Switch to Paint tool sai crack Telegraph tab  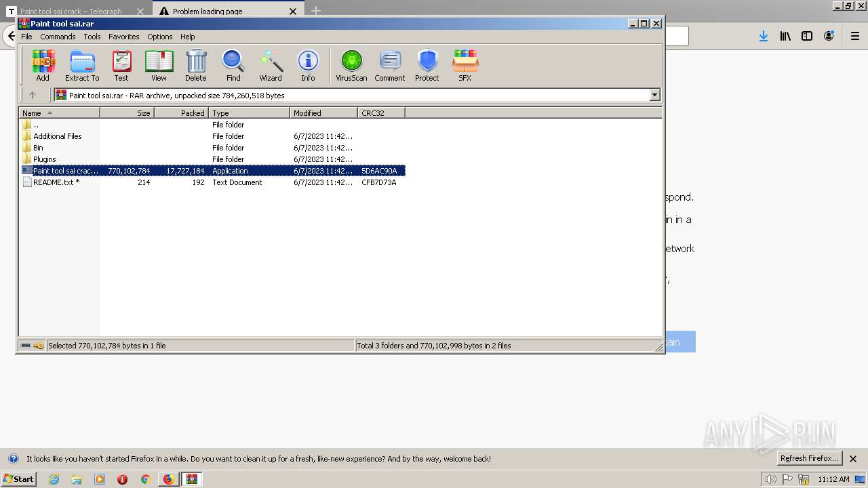pos(75,11)
